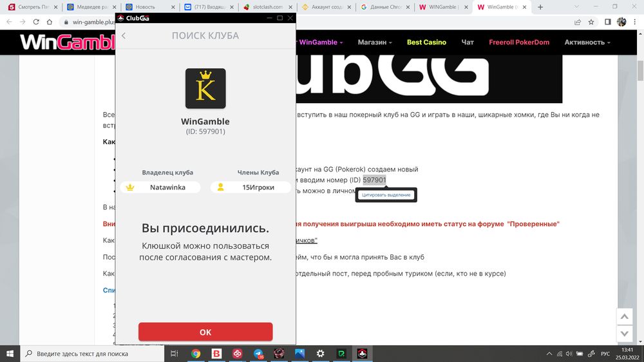Switch to the Новость tab

point(150,7)
